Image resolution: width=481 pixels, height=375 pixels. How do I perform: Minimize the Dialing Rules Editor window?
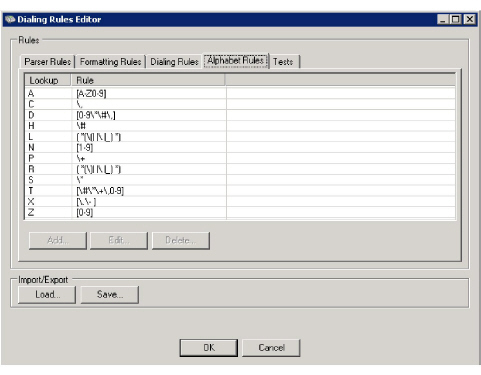[x=442, y=19]
